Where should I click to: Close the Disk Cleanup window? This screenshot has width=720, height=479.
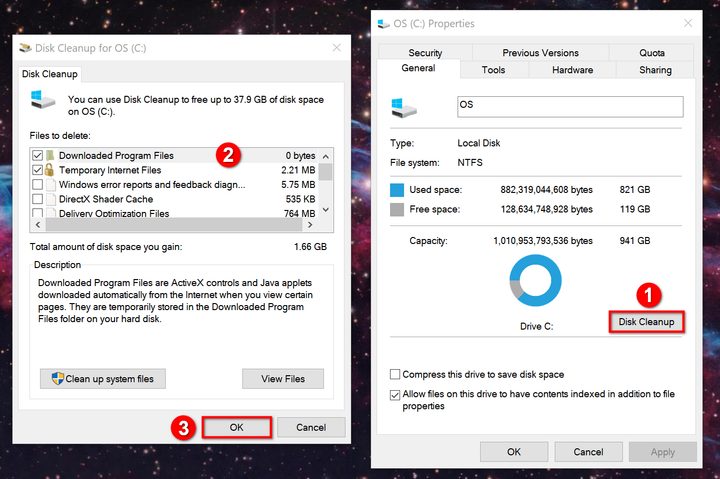click(337, 48)
